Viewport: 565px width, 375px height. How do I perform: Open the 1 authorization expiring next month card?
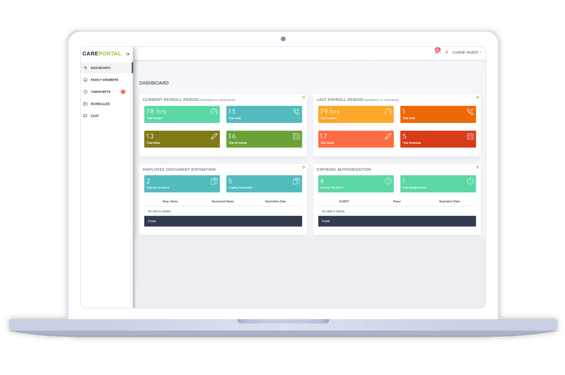(x=438, y=184)
